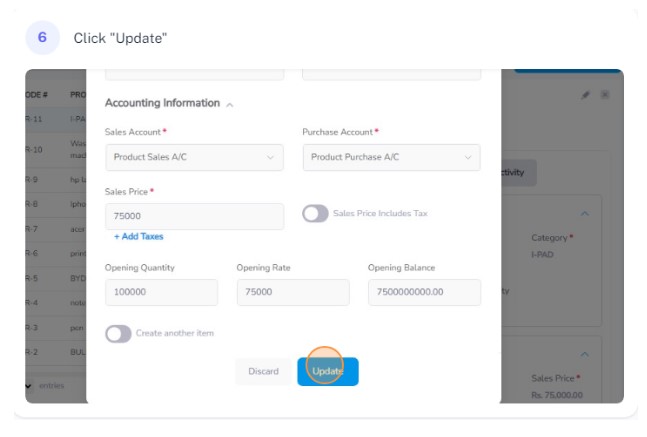
Task: Select the R-8 row in table
Action: [x=56, y=204]
